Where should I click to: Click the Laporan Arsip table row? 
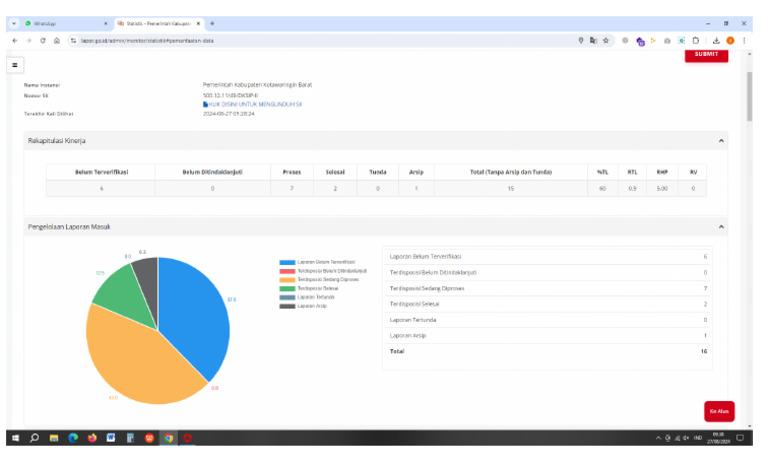[548, 336]
